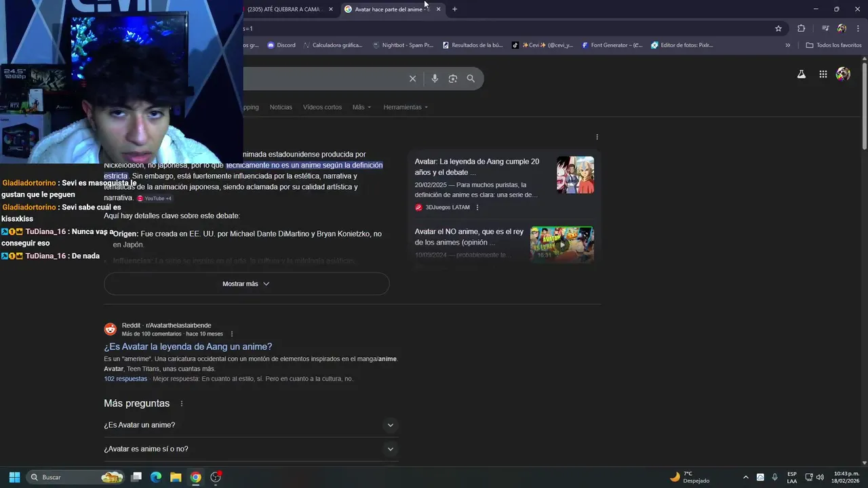
Task: Close the 'Avatar hace parte del anime' tab
Action: click(438, 9)
